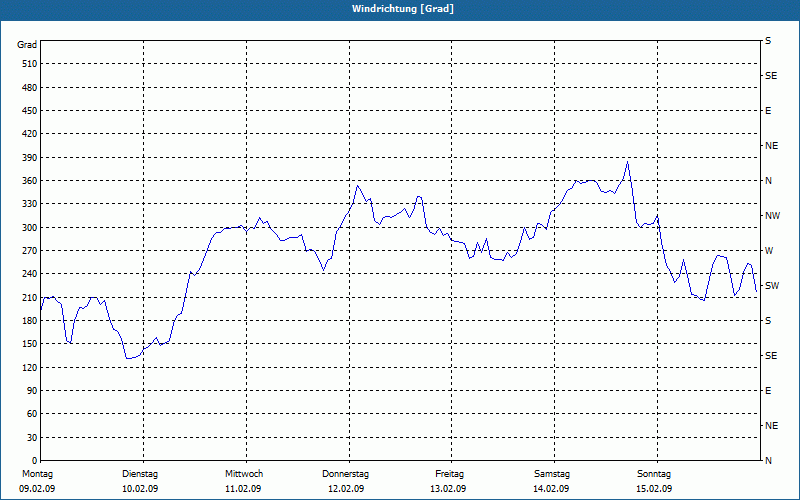Select the Samstag day label
Viewport: 800px width, 500px height.
point(552,474)
